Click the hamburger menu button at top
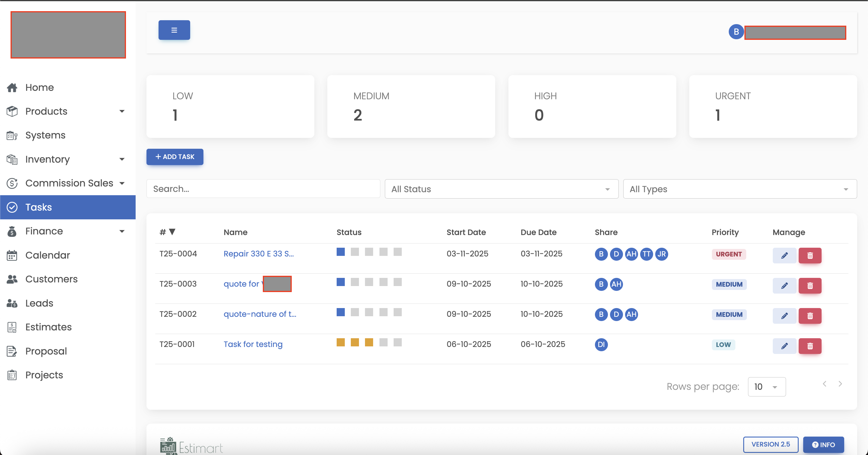This screenshot has width=868, height=455. coord(174,30)
